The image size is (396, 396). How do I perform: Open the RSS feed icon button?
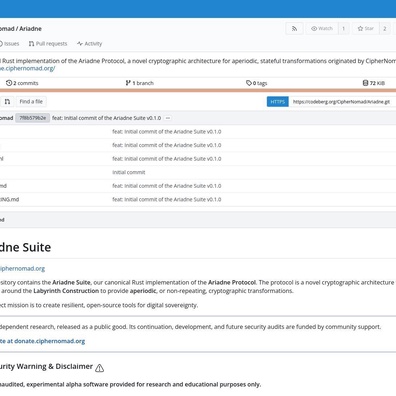pyautogui.click(x=294, y=29)
